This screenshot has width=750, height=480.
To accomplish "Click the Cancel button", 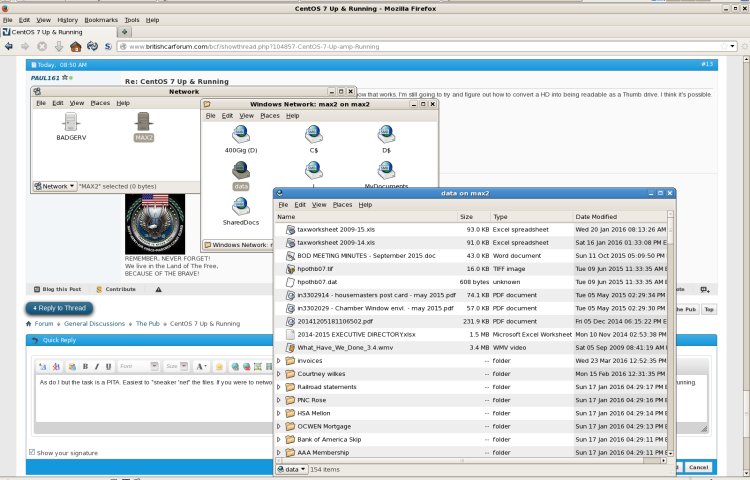I will pos(698,467).
